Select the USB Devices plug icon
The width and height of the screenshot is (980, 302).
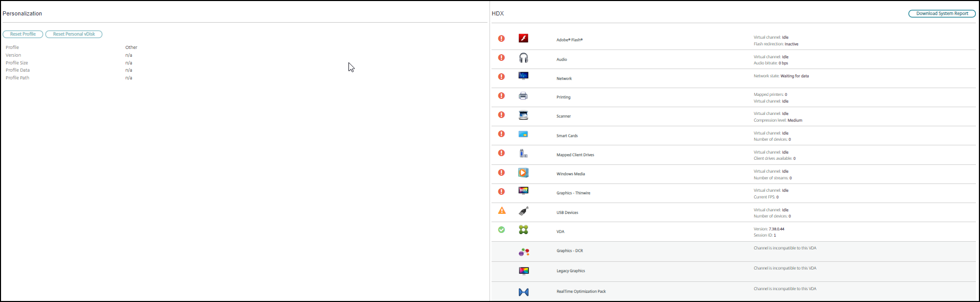click(523, 211)
